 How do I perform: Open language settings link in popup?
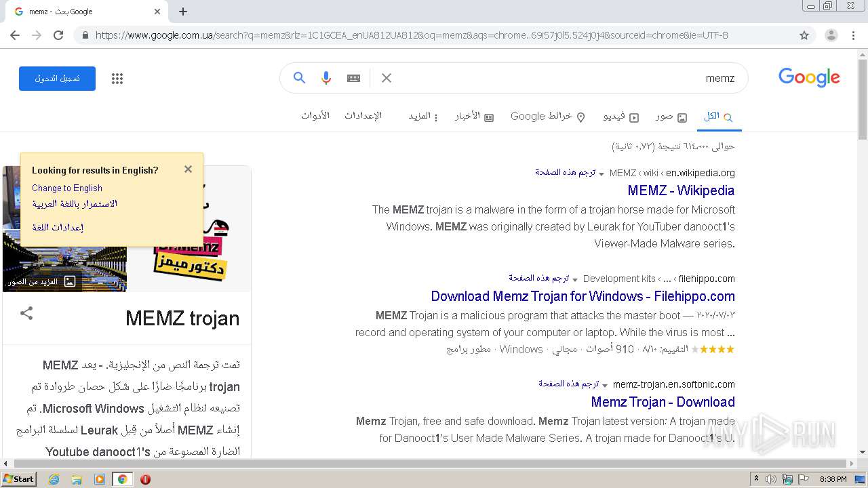[x=58, y=227]
